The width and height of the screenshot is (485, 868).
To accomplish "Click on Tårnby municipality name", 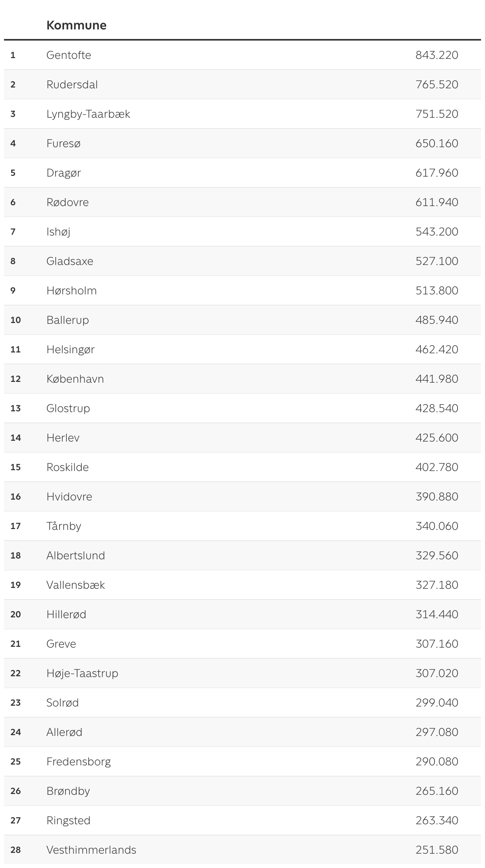I will [x=64, y=526].
